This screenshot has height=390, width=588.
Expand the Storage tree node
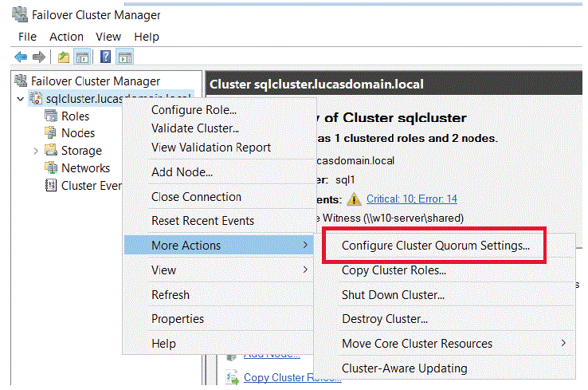pyautogui.click(x=36, y=151)
